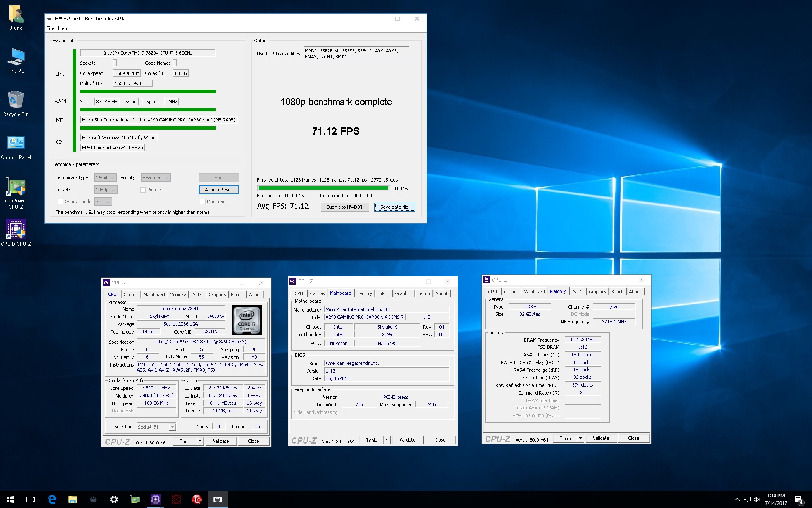The height and width of the screenshot is (508, 812).
Task: Click the muted volume tray icon
Action: pyautogui.click(x=757, y=500)
